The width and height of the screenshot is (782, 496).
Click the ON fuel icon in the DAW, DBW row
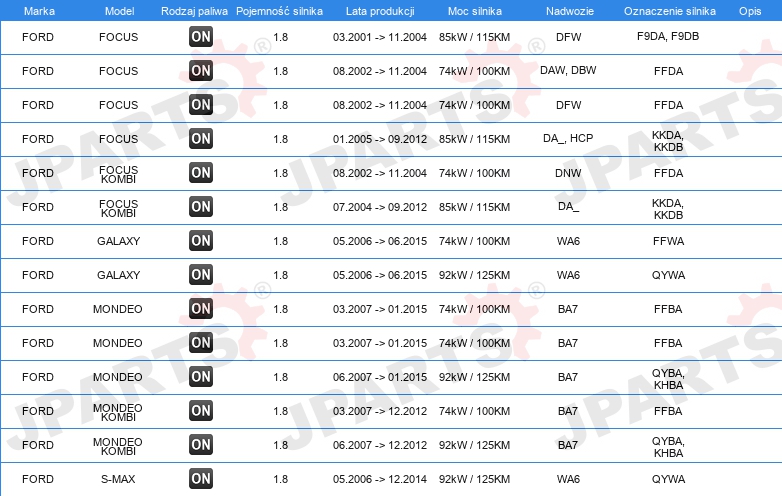pyautogui.click(x=201, y=70)
